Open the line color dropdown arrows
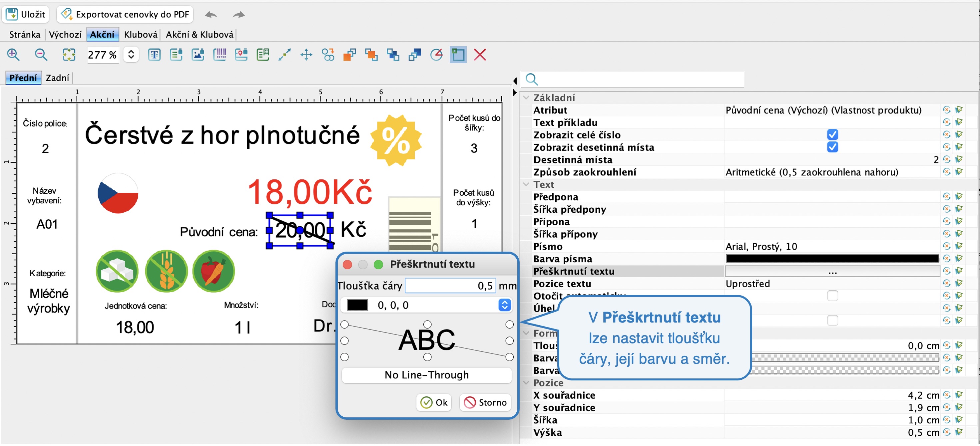Viewport: 980px width, 446px height. click(x=505, y=305)
